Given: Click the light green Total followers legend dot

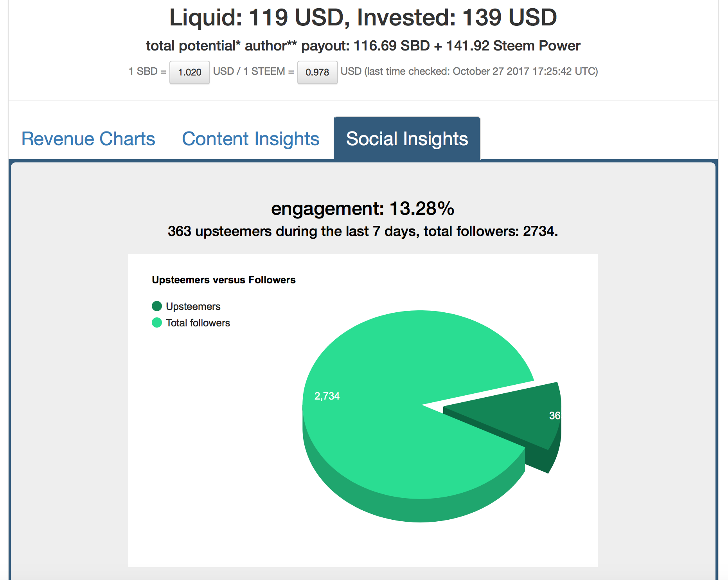Looking at the screenshot, I should [157, 322].
